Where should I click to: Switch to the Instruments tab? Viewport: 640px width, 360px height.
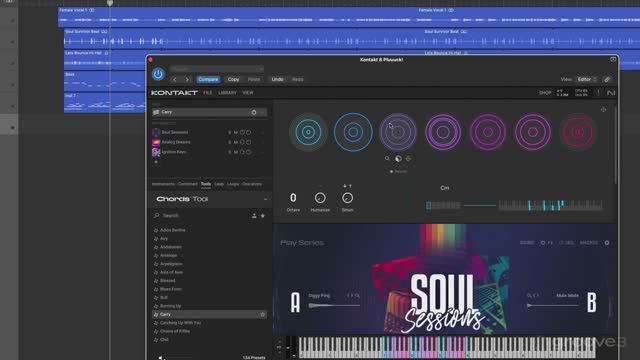[163, 184]
